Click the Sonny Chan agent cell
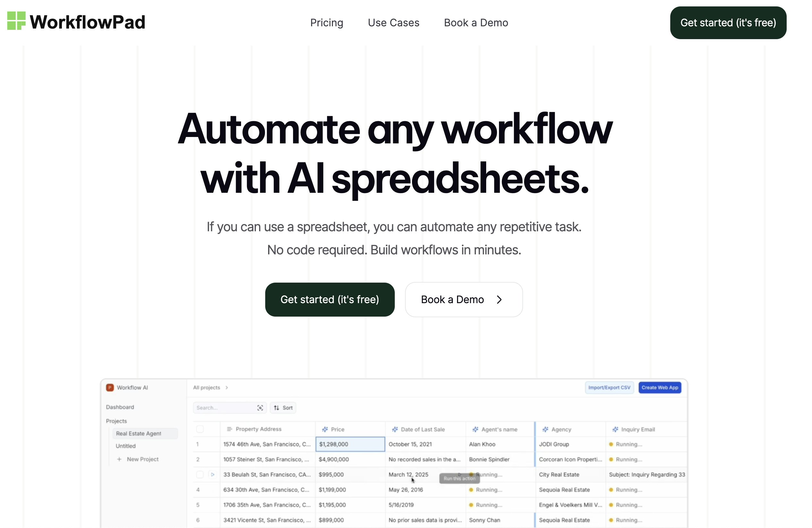Screen dimensions: 812x528 click(500, 520)
